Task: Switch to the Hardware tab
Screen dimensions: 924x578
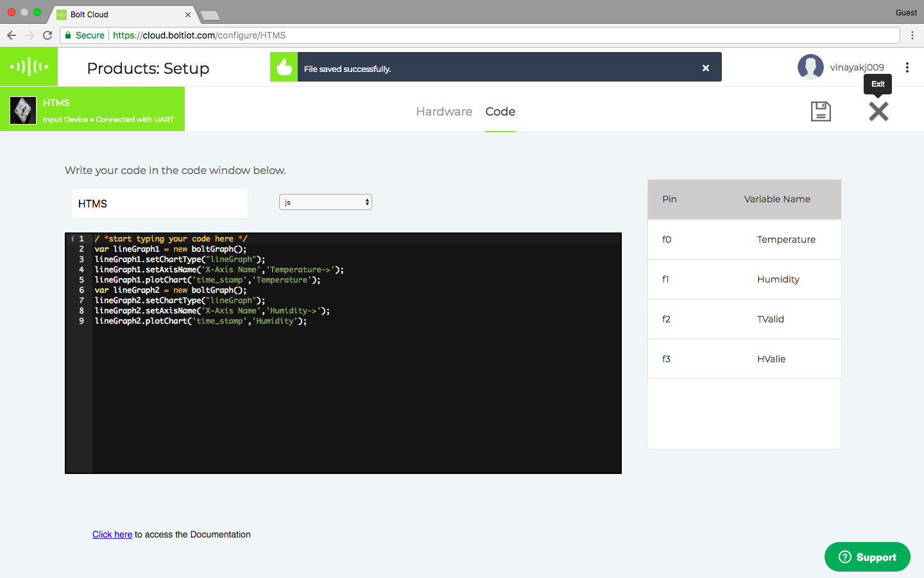Action: (444, 112)
